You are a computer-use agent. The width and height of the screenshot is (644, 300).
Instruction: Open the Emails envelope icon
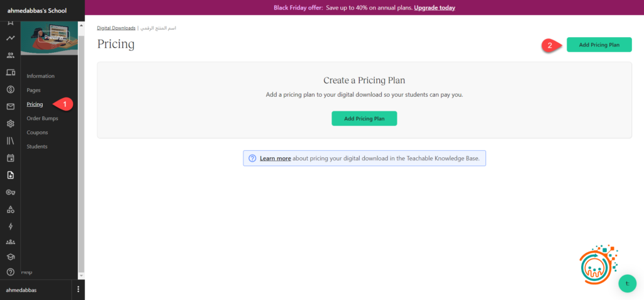[x=11, y=106]
